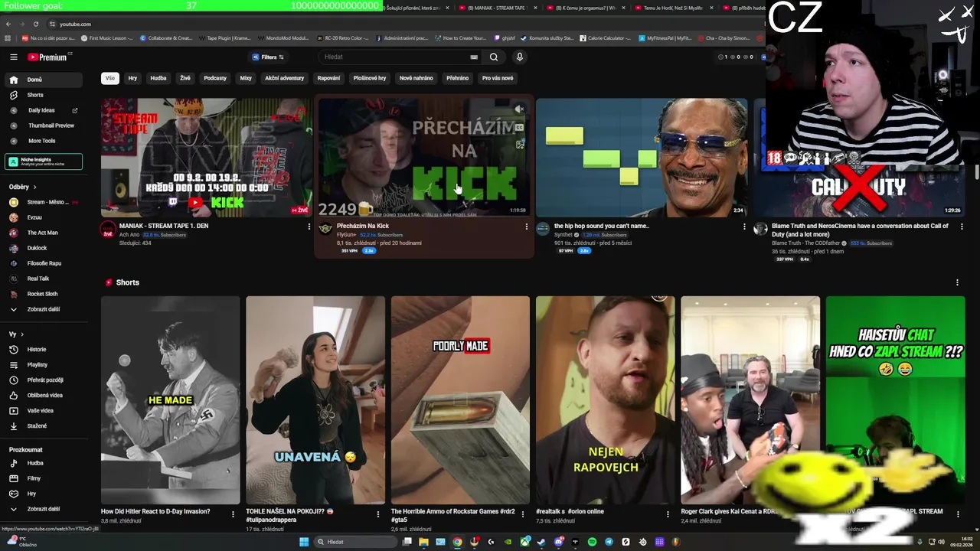Open the Shorts shelf options menu
The height and width of the screenshot is (551, 980).
(957, 282)
